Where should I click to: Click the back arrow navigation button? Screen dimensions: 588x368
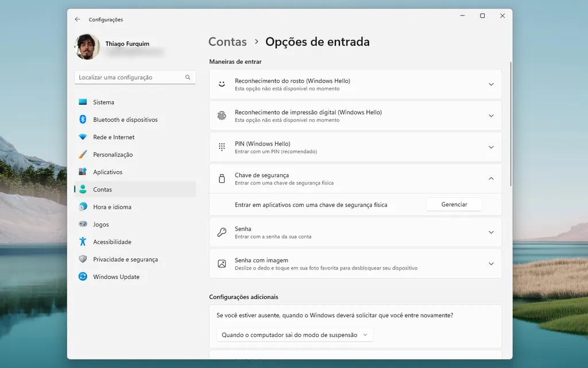click(78, 19)
